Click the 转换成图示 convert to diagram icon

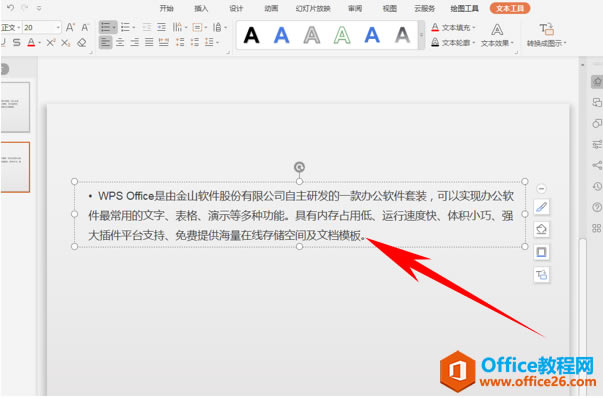[x=546, y=34]
